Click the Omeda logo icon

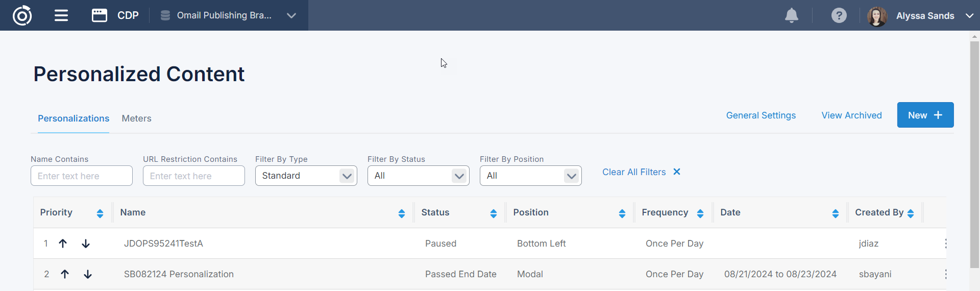tap(22, 15)
